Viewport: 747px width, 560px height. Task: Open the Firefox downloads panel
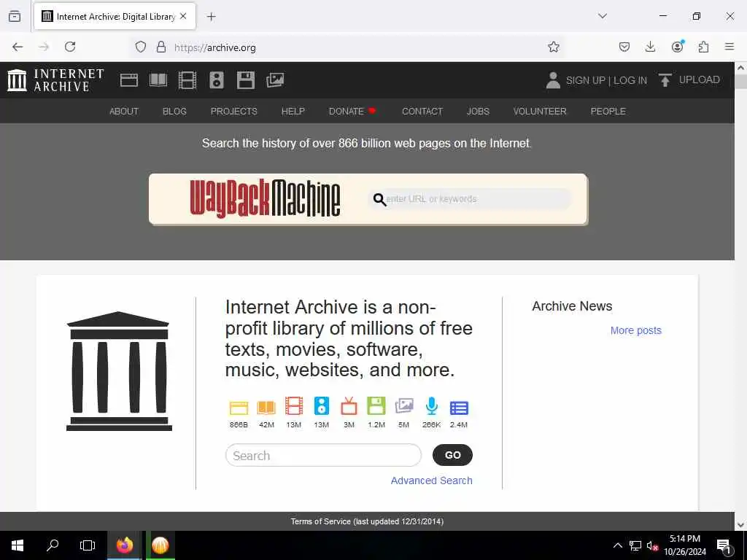point(650,47)
